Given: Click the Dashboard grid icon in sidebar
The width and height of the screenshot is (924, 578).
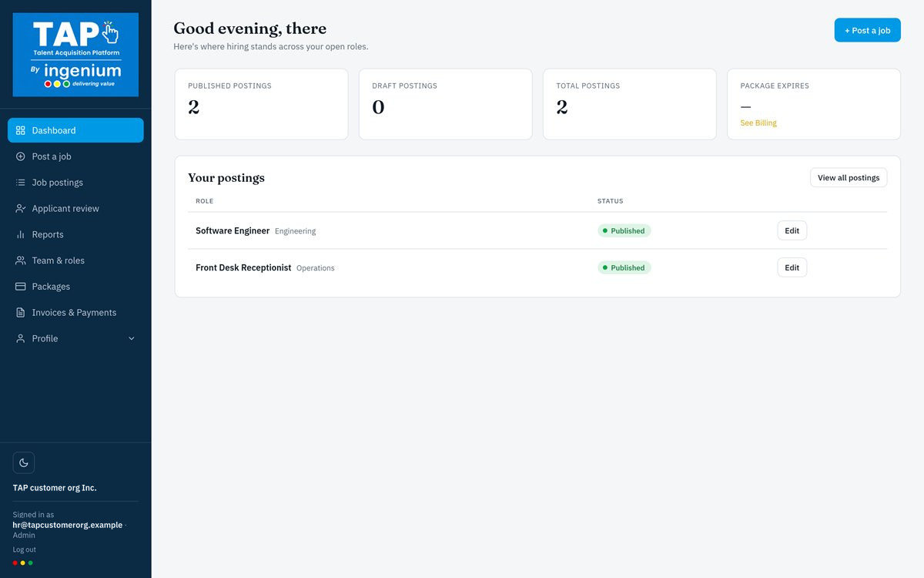Looking at the screenshot, I should tap(21, 130).
